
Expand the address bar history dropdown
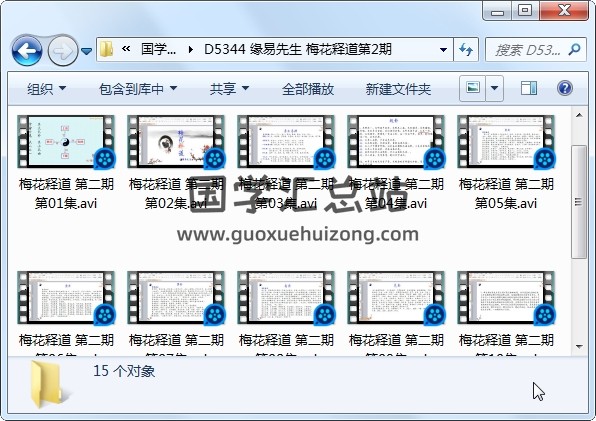click(x=443, y=49)
